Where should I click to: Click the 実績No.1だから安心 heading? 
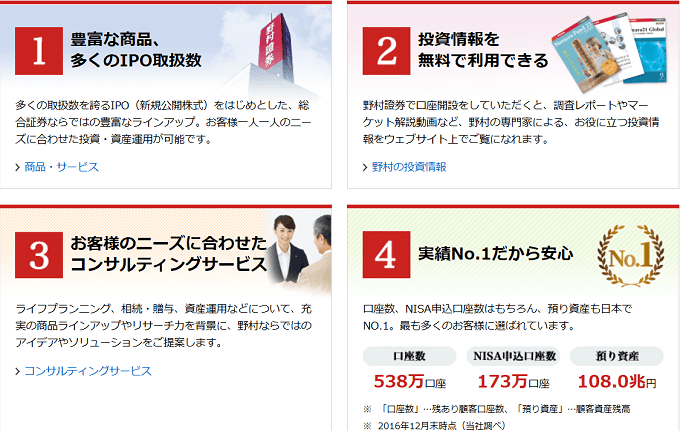(x=496, y=254)
